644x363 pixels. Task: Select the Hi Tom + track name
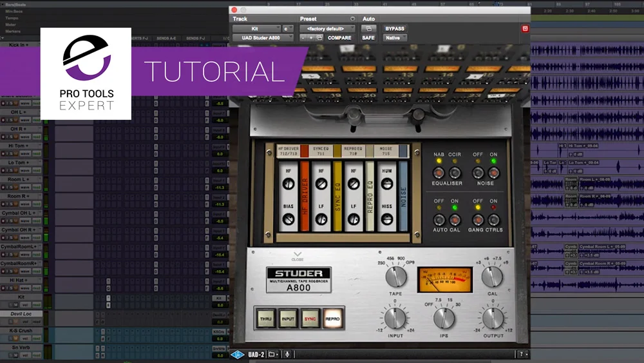click(x=19, y=146)
